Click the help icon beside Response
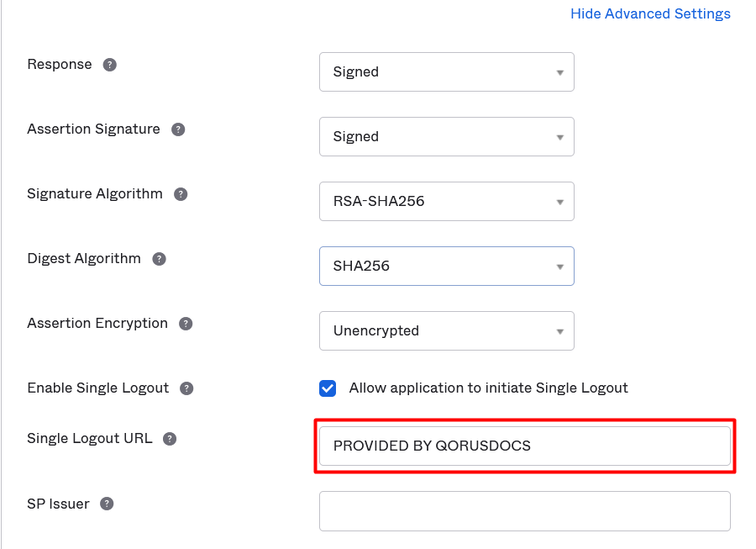756x549 pixels. [109, 65]
